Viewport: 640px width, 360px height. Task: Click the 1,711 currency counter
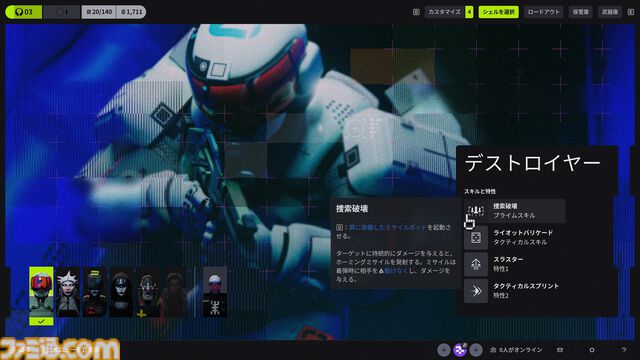tap(131, 12)
